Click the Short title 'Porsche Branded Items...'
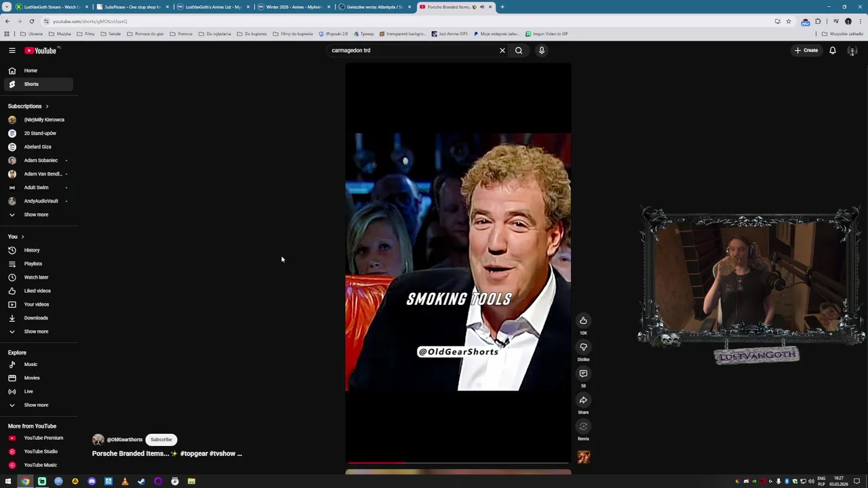 coord(167,453)
